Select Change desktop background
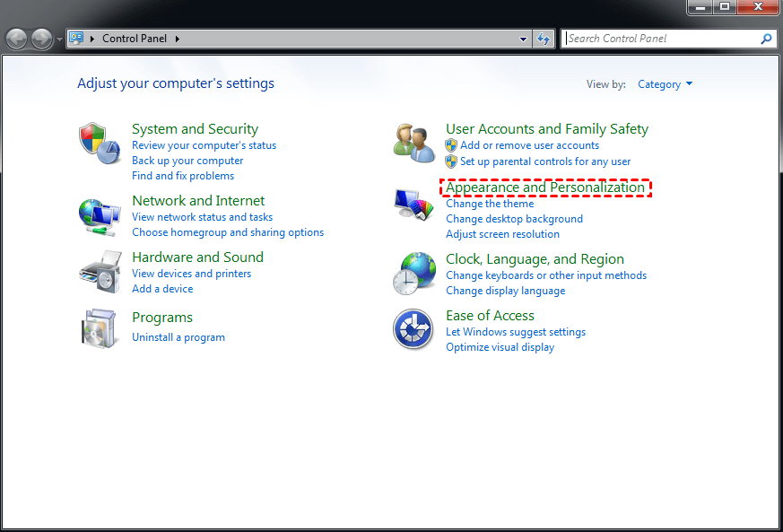Screen dimensions: 783x532 pyautogui.click(x=514, y=219)
